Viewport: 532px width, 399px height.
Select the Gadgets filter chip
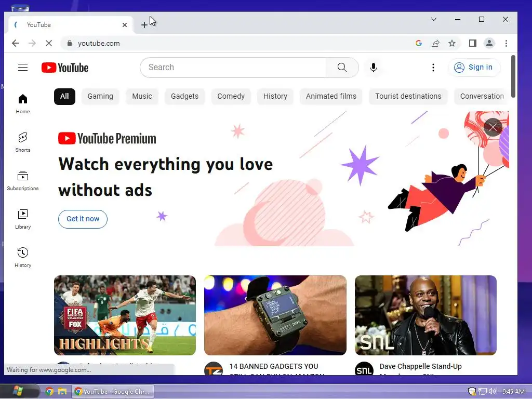tap(184, 96)
